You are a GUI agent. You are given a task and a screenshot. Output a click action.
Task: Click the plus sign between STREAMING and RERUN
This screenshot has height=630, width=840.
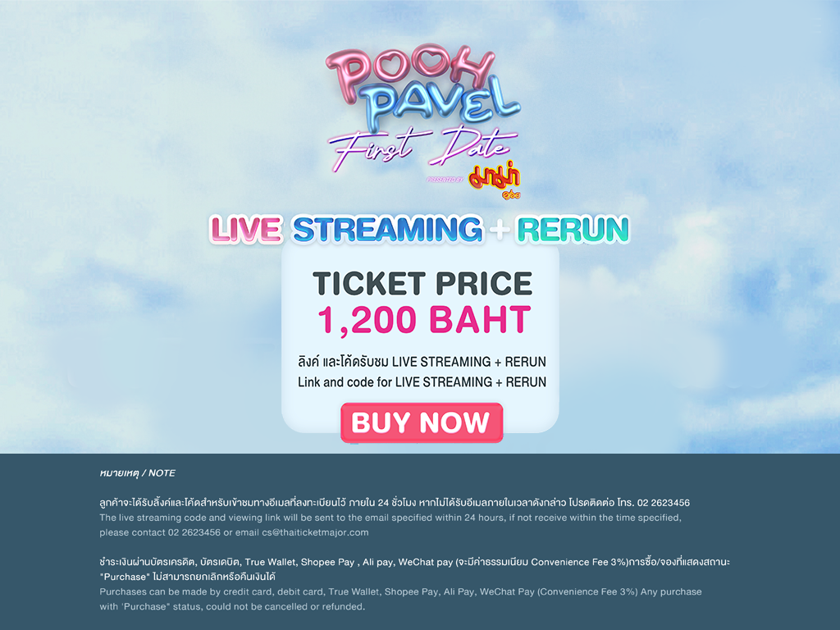[x=500, y=231]
